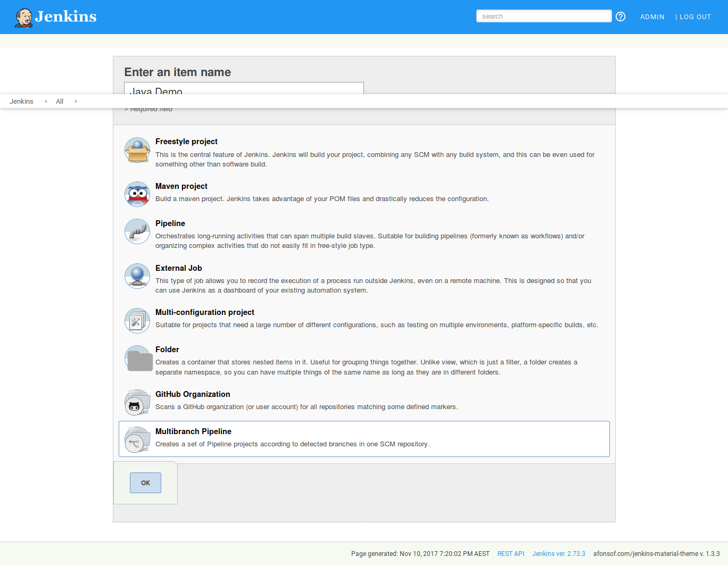Select the Multi-configuration project tools icon
This screenshot has height=565, width=728.
137,321
